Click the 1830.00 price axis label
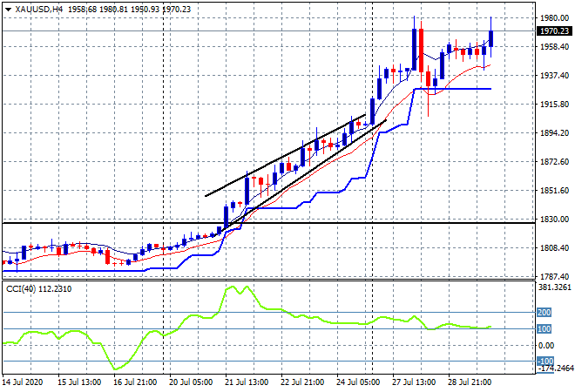575x392 pixels. click(554, 219)
